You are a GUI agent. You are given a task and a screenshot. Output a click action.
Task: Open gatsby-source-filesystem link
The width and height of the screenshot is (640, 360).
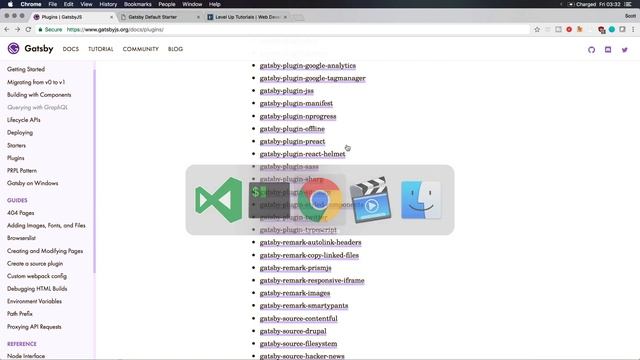pyautogui.click(x=298, y=344)
